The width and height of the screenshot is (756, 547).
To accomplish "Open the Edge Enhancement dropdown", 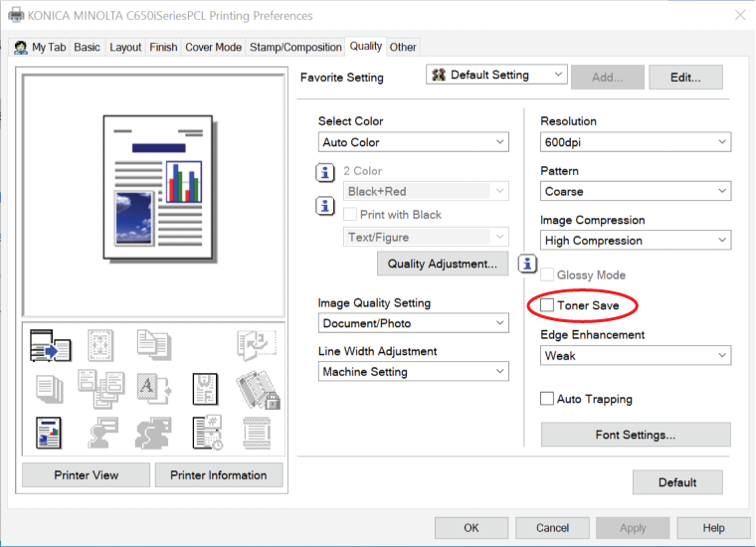I will [636, 355].
